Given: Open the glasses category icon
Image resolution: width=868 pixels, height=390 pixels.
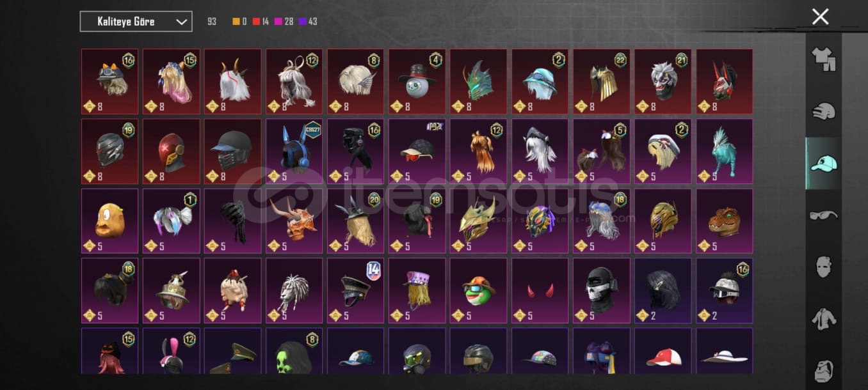Looking at the screenshot, I should tap(823, 215).
